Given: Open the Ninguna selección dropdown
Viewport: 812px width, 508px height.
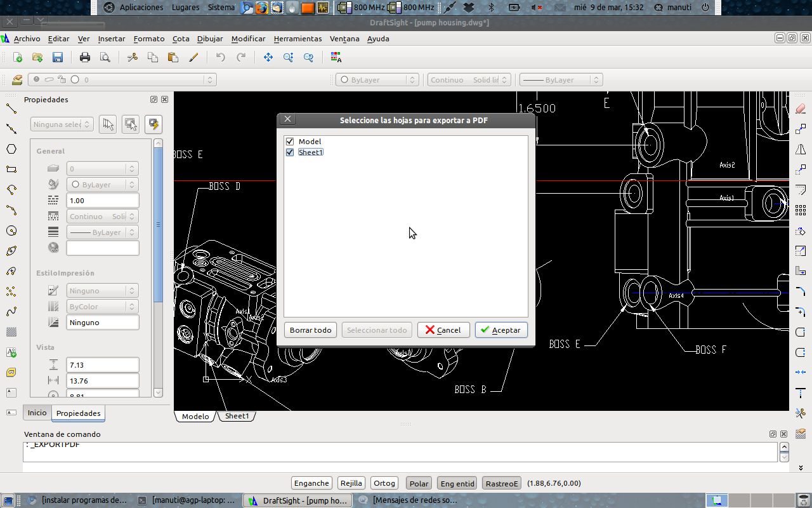Looking at the screenshot, I should tap(62, 124).
